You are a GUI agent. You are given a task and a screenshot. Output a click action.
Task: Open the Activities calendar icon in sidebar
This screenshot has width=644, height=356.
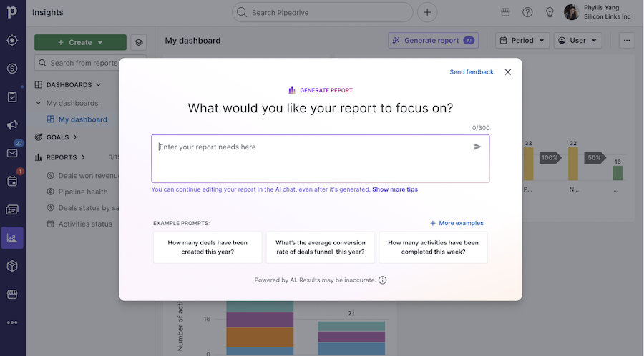(x=12, y=181)
